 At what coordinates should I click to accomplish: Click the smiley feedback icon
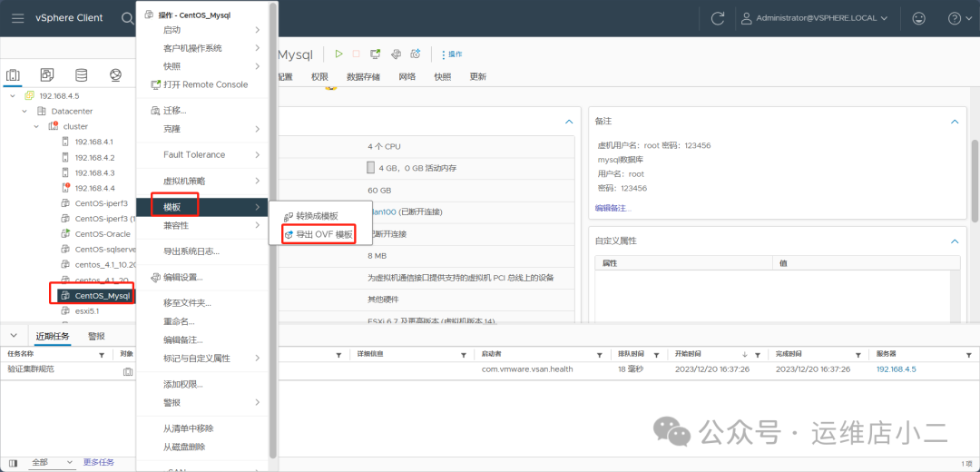pos(919,18)
